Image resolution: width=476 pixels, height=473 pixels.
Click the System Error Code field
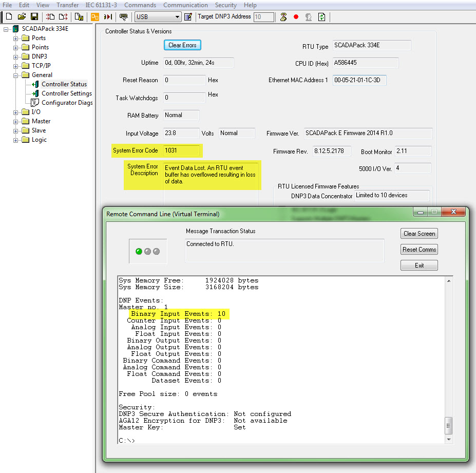[181, 150]
